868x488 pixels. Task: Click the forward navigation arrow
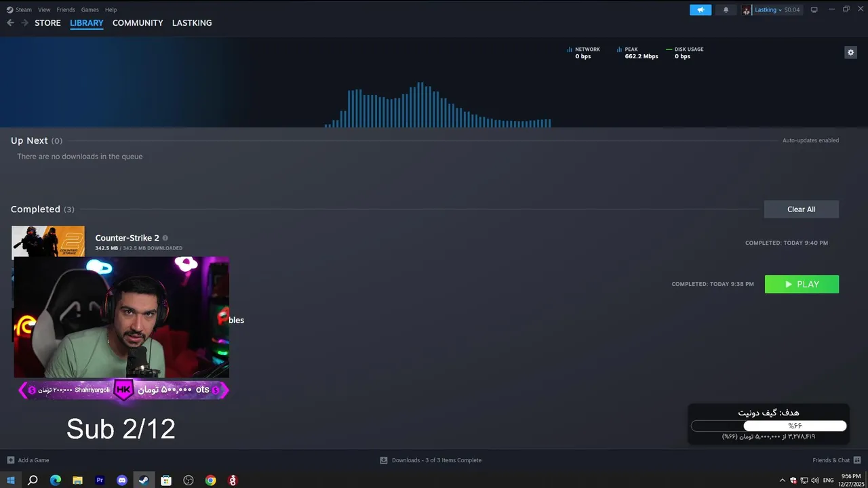click(x=24, y=23)
